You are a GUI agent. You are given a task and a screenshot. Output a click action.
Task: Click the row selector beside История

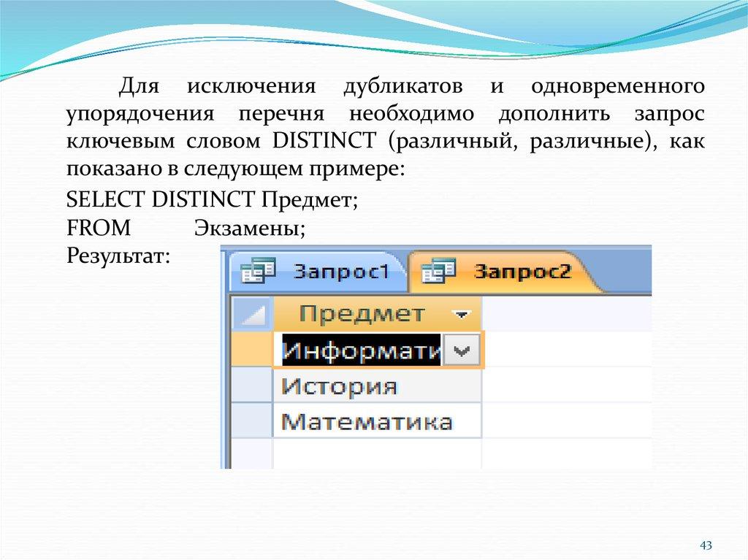coord(250,386)
